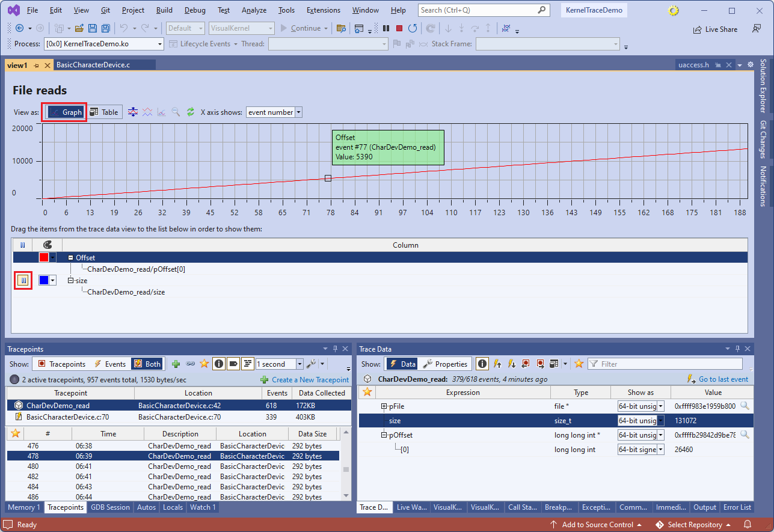Click into the Trace Data Filter field
Viewport: 774px width, 532px height.
pos(668,364)
